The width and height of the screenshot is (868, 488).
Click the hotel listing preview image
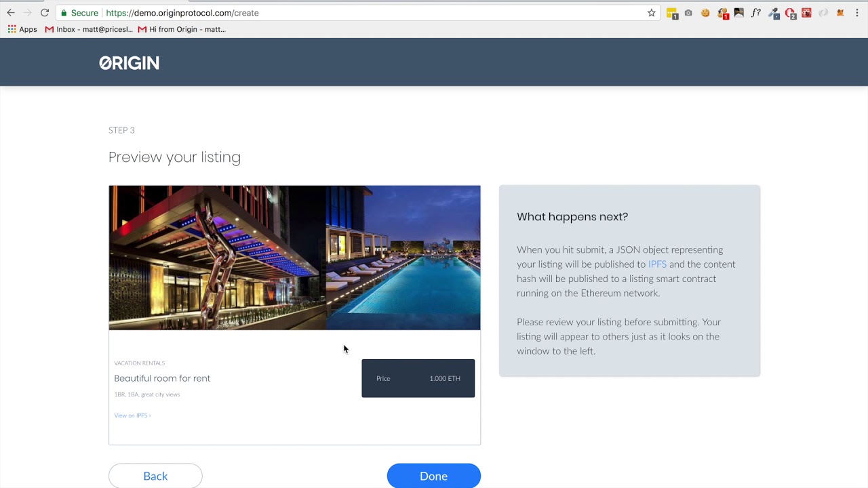[x=294, y=258]
